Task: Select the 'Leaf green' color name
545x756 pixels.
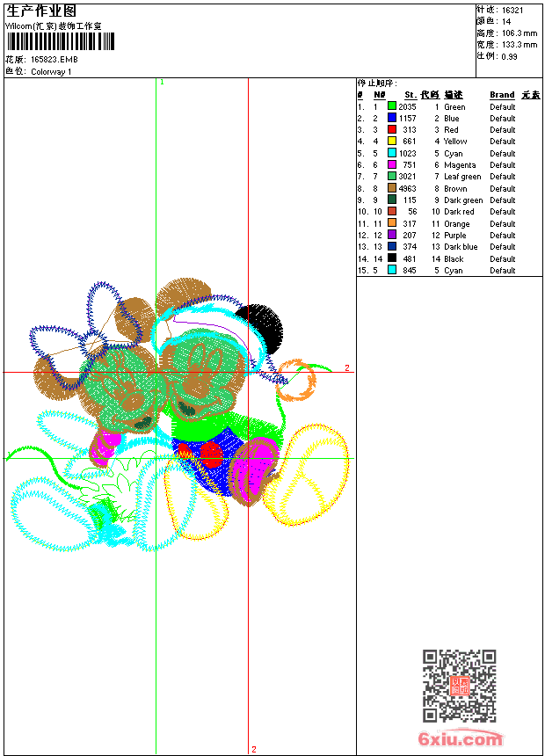Action: [462, 177]
